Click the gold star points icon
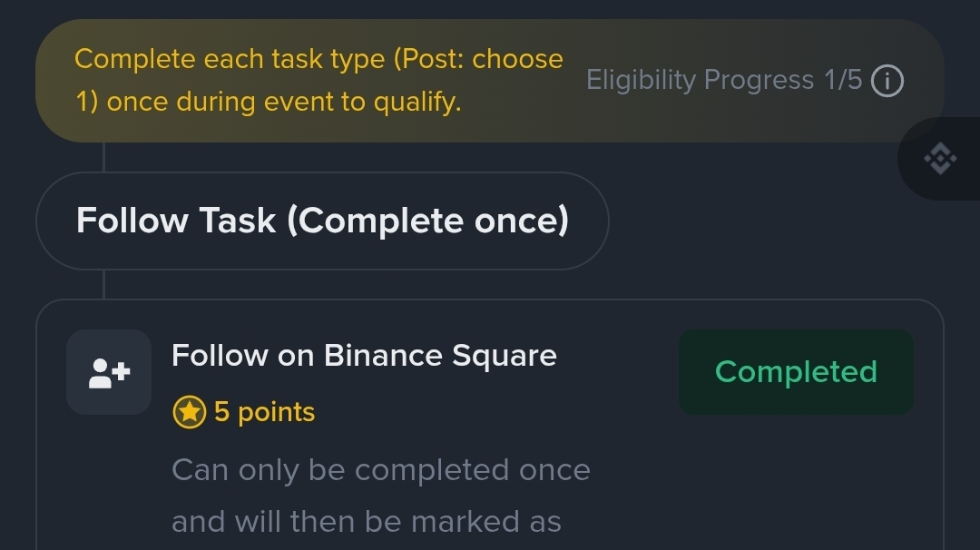The width and height of the screenshot is (980, 550). 189,413
